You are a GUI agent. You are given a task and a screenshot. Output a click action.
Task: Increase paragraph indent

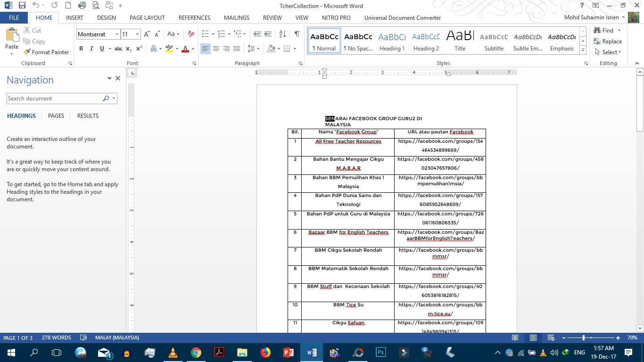coord(268,34)
